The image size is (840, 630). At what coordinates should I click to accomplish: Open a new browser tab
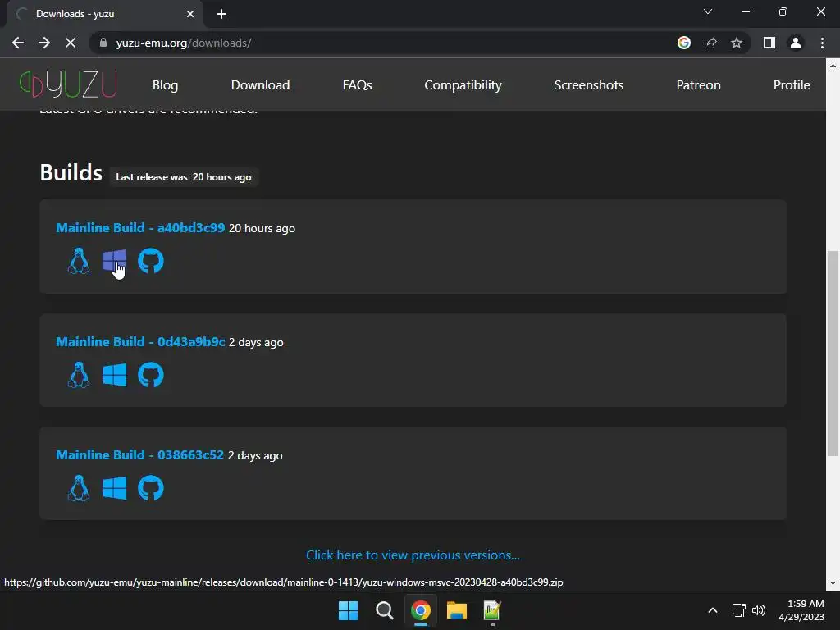pyautogui.click(x=221, y=14)
